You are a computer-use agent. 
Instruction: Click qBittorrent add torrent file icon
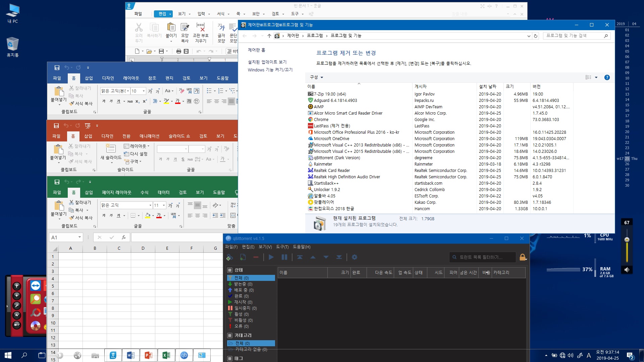pos(243,257)
